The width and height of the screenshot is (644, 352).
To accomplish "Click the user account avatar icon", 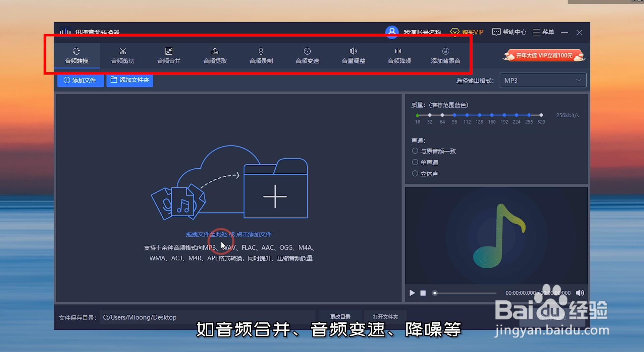I will [392, 32].
